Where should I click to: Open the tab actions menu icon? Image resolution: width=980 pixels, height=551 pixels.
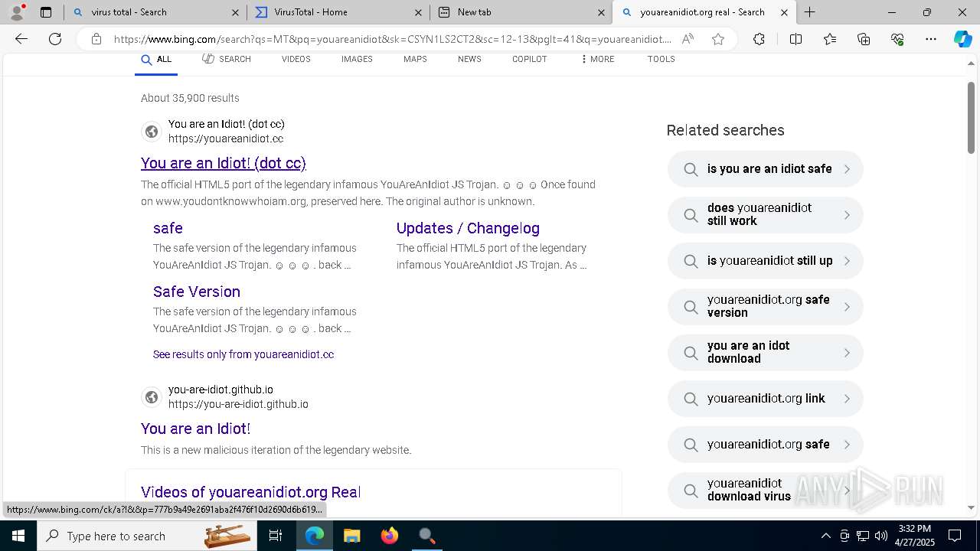tap(46, 12)
